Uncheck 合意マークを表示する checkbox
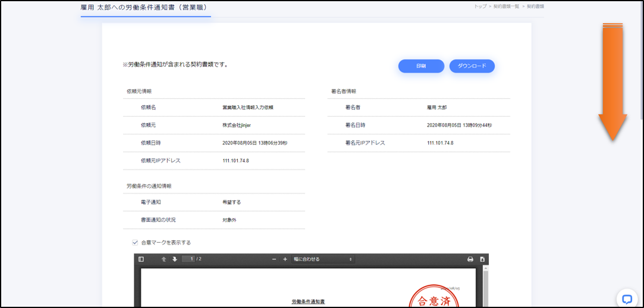Viewport: 644px width, 308px height. pyautogui.click(x=135, y=242)
